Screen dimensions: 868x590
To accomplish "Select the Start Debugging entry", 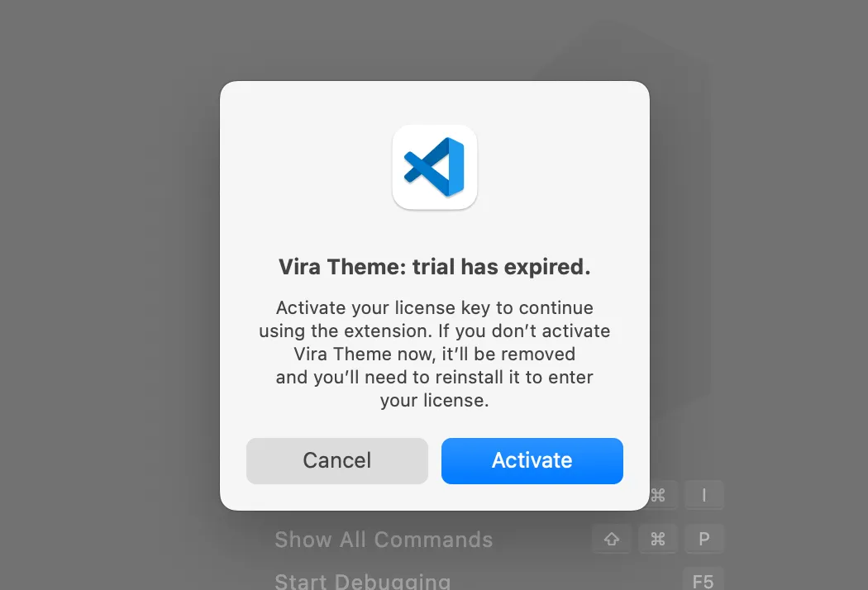I will tap(363, 581).
